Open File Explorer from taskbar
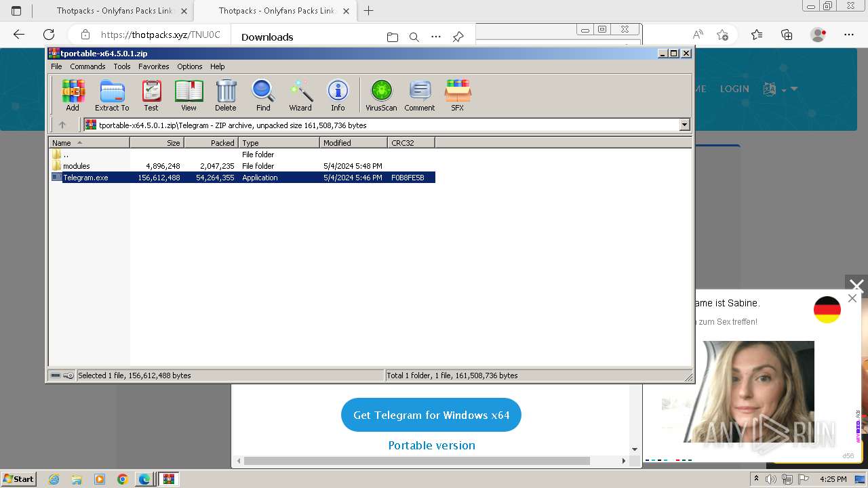 77,479
